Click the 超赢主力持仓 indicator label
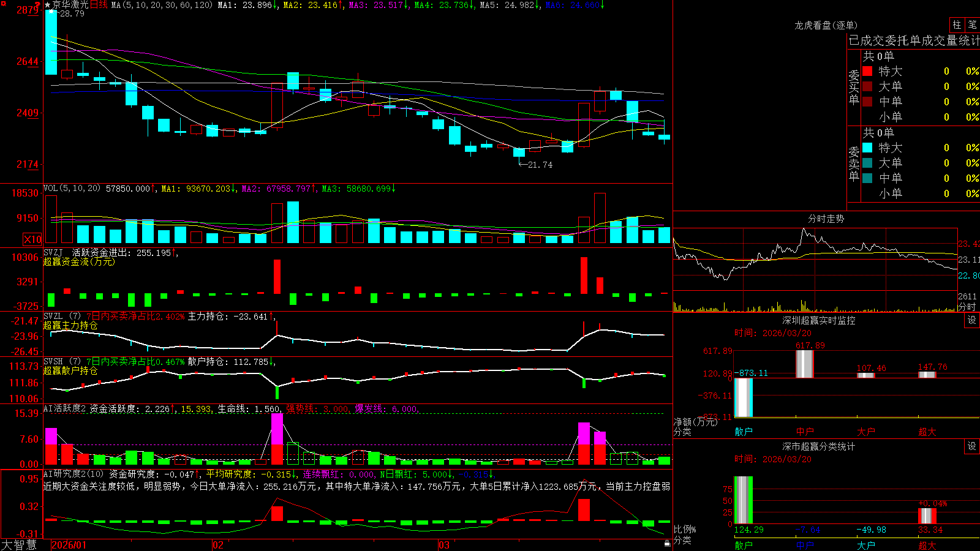This screenshot has width=980, height=551. point(70,325)
